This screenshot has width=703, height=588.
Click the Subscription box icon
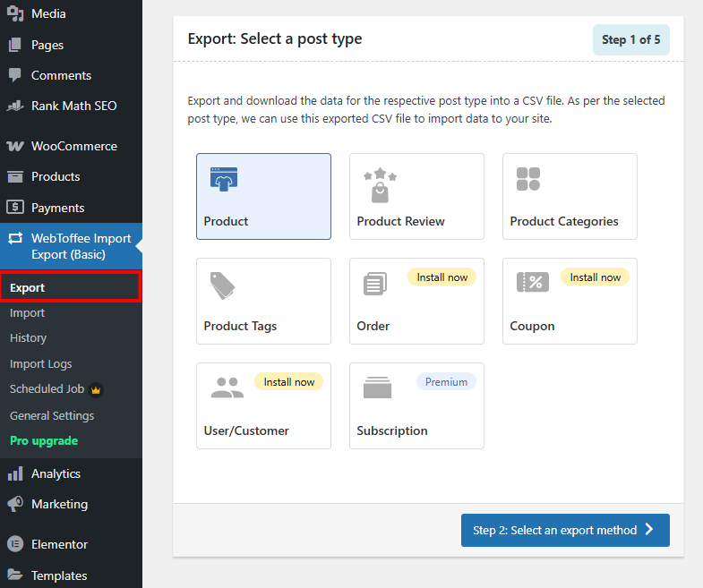coord(378,388)
